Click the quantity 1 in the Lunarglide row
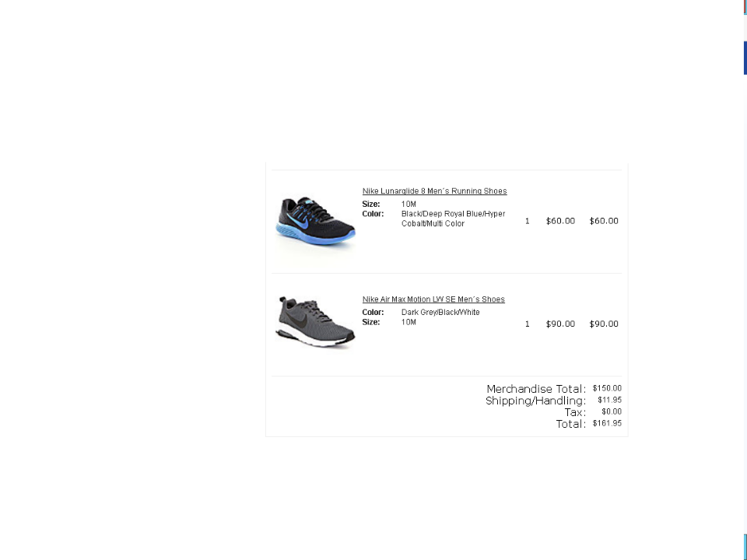This screenshot has height=560, width=747. tap(527, 221)
